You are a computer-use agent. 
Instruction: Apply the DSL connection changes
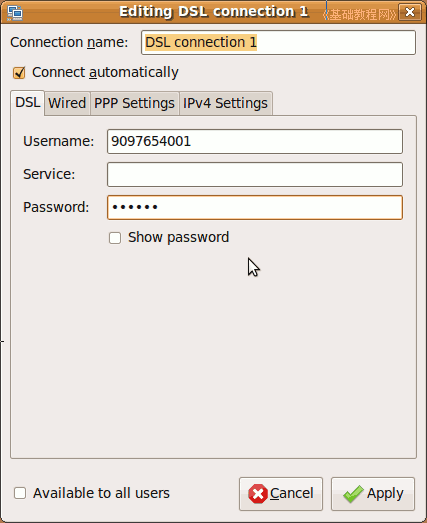coord(373,494)
